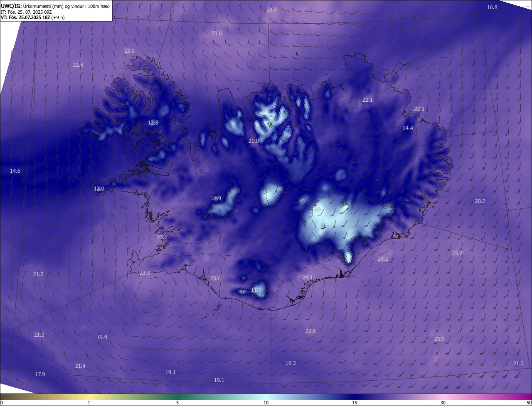
Task: Click the colorbar tick label 1
Action: coord(89,403)
